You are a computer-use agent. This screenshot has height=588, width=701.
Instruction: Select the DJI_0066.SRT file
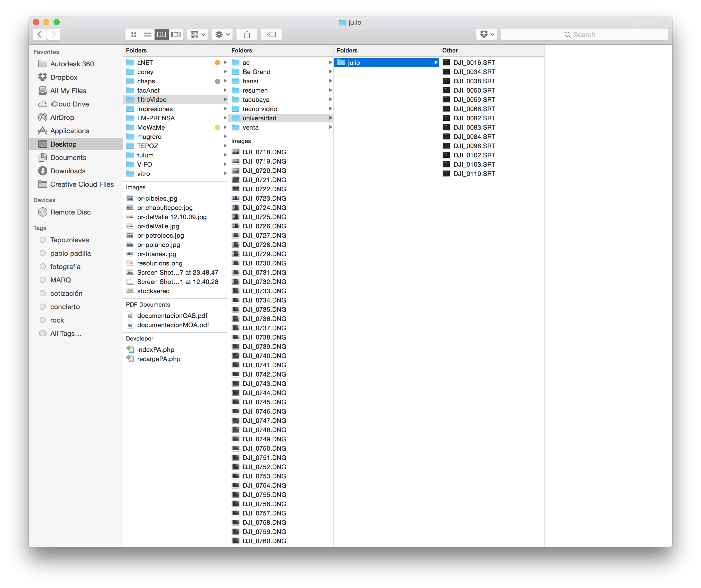[492, 109]
